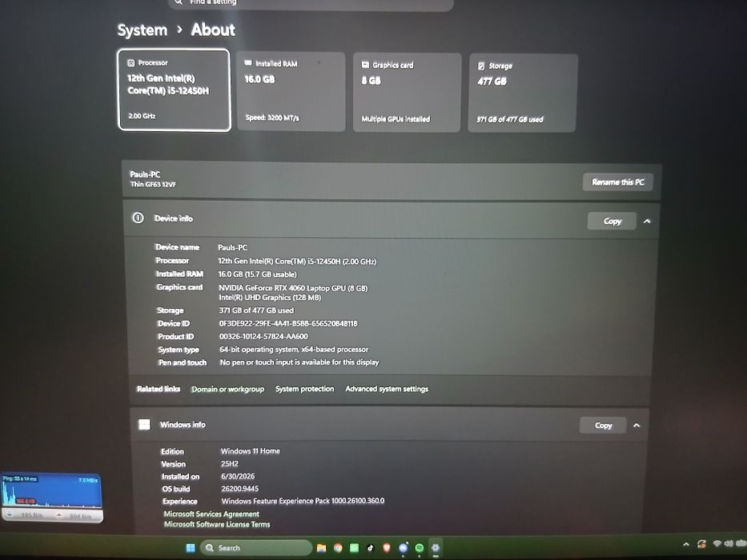This screenshot has width=747, height=560.
Task: Click the OS build 26200.9445 value
Action: pyautogui.click(x=240, y=489)
